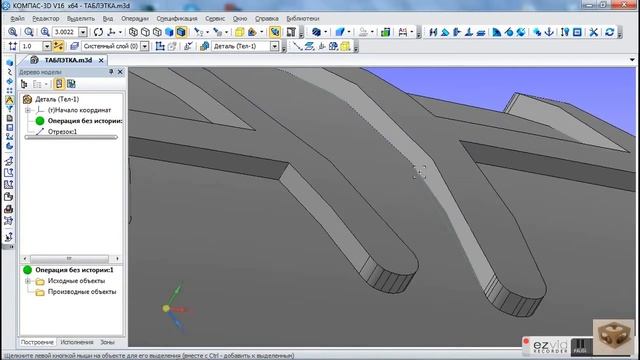
Task: Select the Деталь (Тел-1) tree root
Action: tap(57, 99)
